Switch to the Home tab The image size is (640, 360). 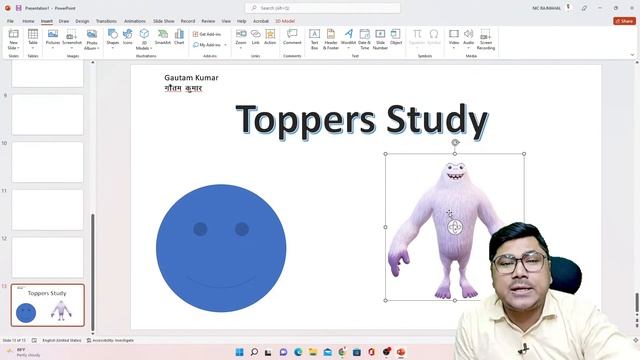(28, 21)
